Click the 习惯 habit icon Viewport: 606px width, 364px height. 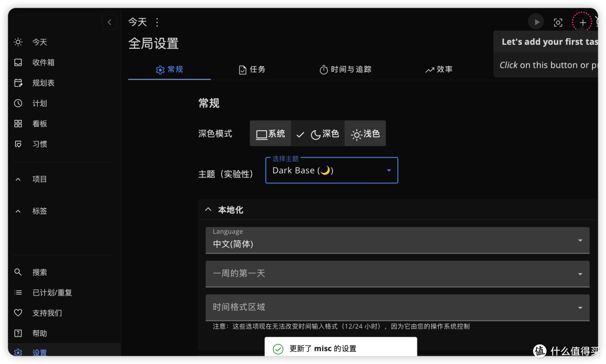[x=18, y=144]
